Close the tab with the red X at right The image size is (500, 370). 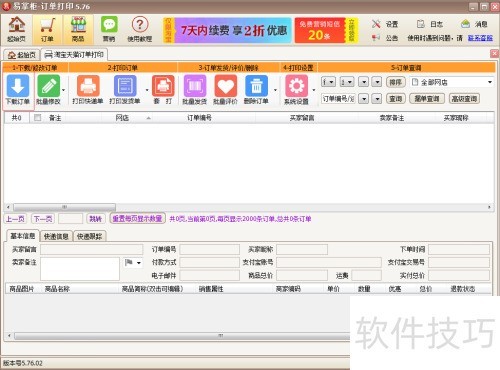coord(494,53)
